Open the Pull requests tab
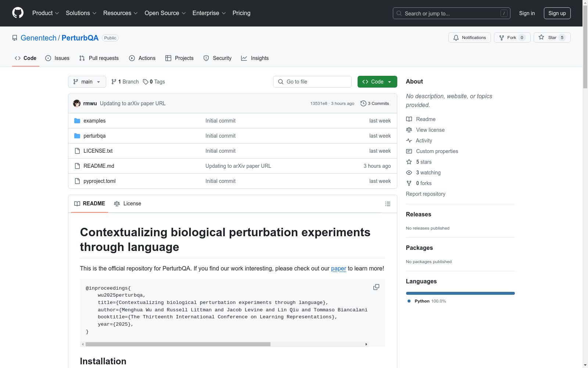 click(99, 58)
